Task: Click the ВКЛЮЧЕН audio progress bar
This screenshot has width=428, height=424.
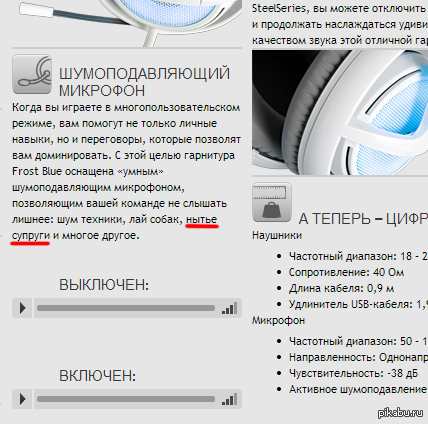Action: click(126, 399)
